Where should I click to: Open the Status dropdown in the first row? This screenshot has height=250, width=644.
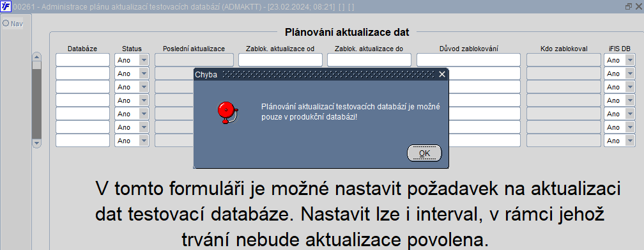click(144, 60)
